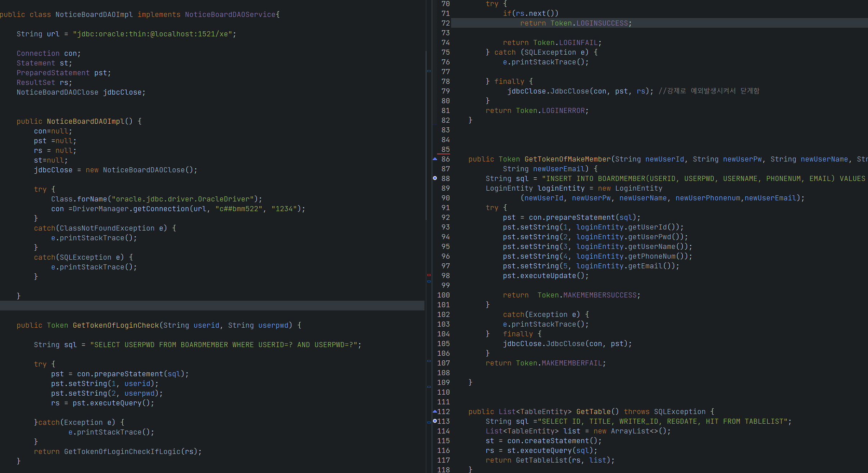The height and width of the screenshot is (473, 868).
Task: Click the red error mark in overview ruler
Action: click(429, 275)
